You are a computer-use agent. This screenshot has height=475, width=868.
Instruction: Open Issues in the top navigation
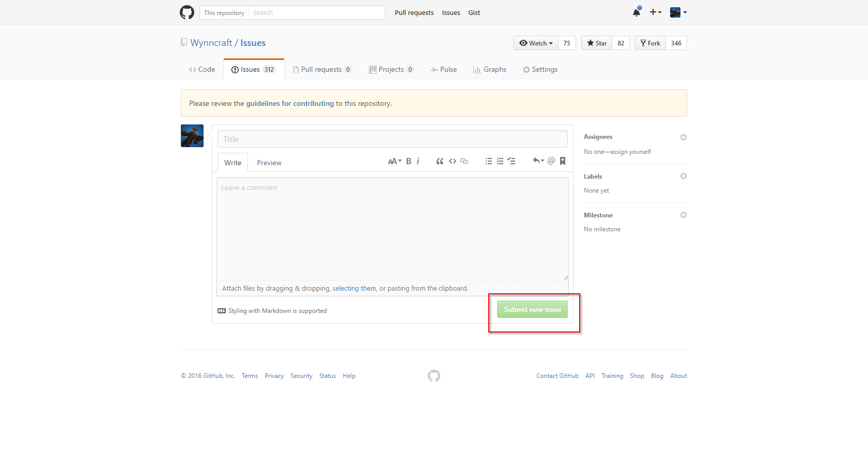[x=451, y=12]
